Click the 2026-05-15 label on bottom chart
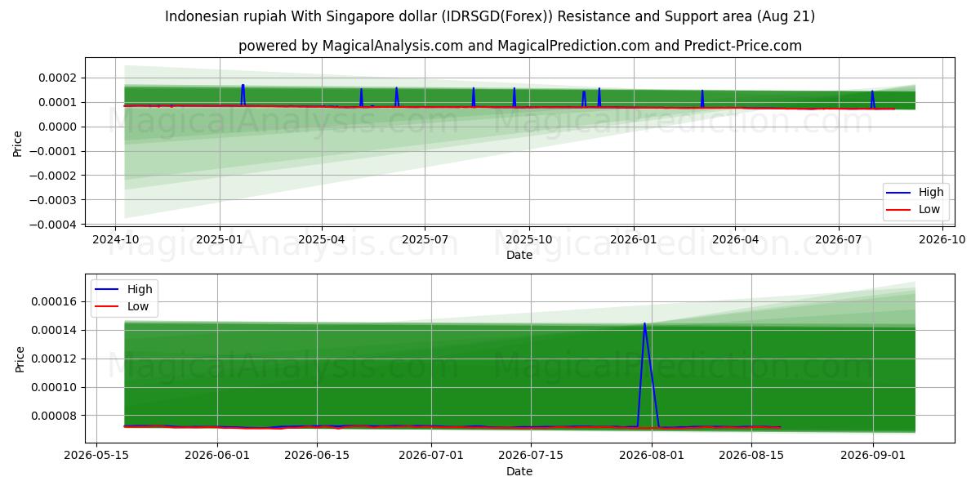The height and width of the screenshot is (490, 980). [97, 455]
